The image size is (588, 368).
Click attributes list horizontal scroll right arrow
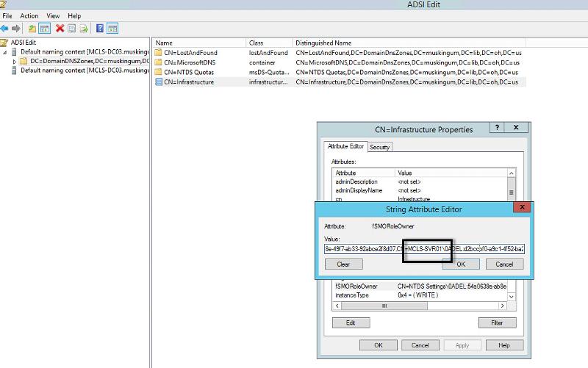point(503,306)
